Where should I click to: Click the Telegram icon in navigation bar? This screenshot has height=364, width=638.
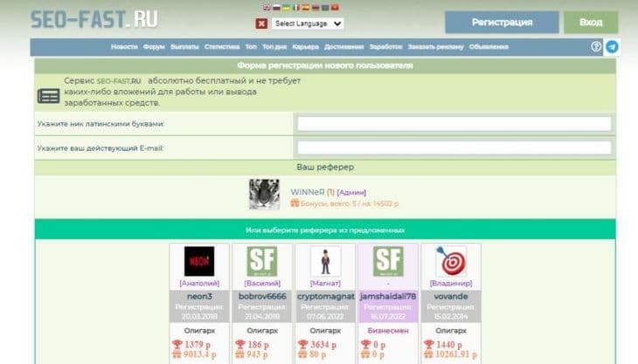tap(612, 47)
